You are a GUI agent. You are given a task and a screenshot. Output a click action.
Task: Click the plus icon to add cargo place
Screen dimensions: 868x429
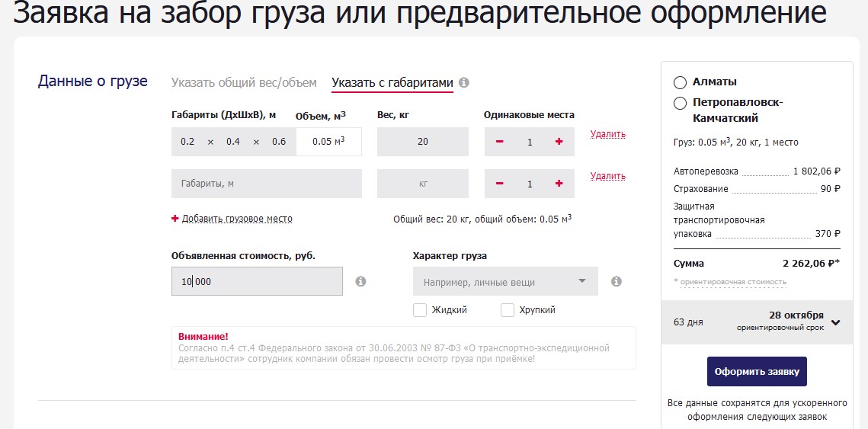[175, 219]
